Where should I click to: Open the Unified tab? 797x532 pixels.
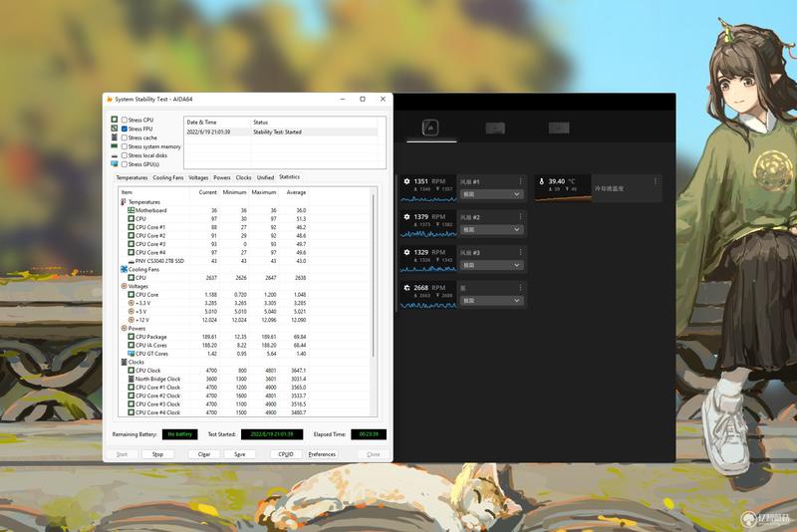(x=265, y=178)
